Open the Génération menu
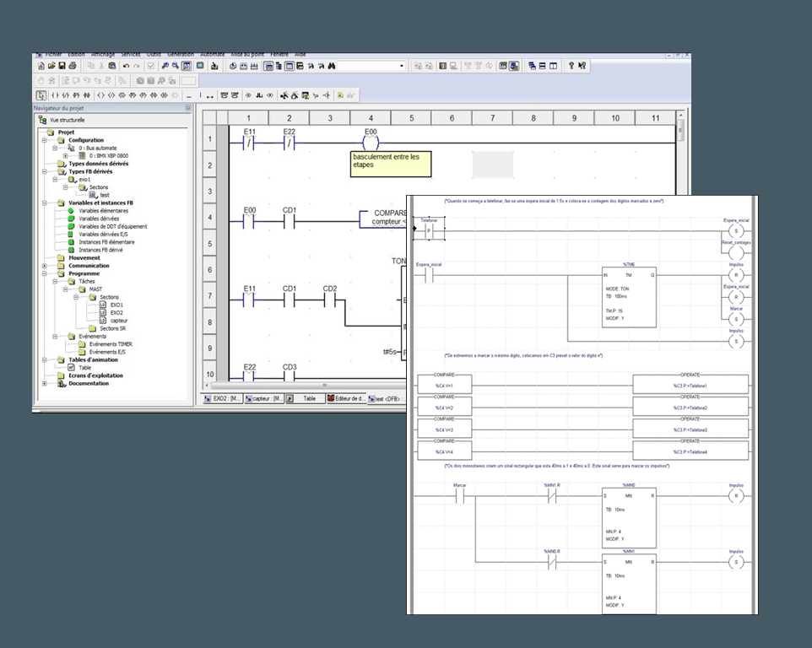Viewport: 812px width, 648px height. pyautogui.click(x=181, y=54)
